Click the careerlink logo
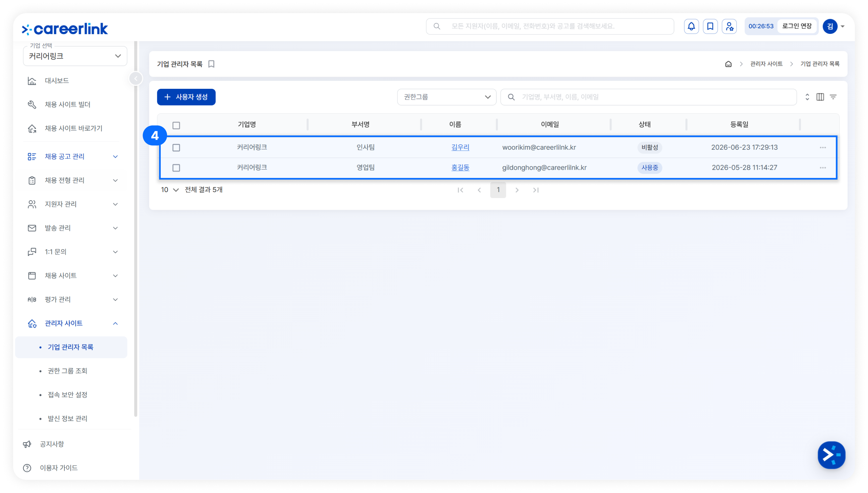 pos(65,29)
